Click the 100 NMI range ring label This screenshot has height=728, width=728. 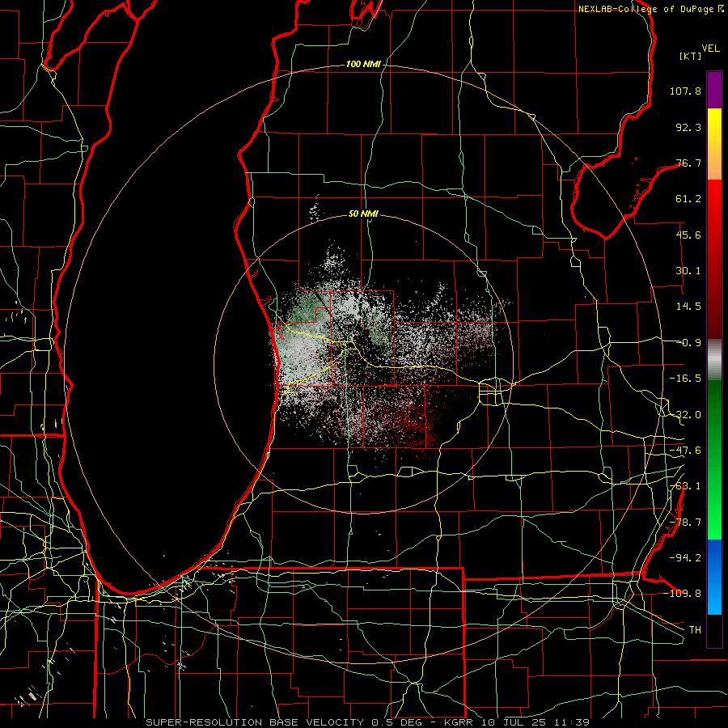coord(363,64)
